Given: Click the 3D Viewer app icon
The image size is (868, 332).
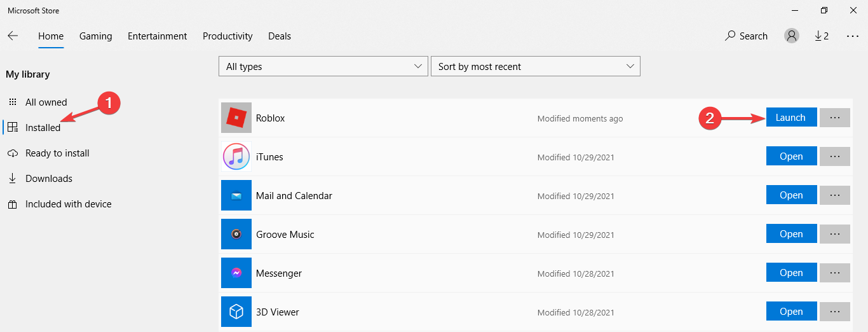Looking at the screenshot, I should (x=236, y=312).
